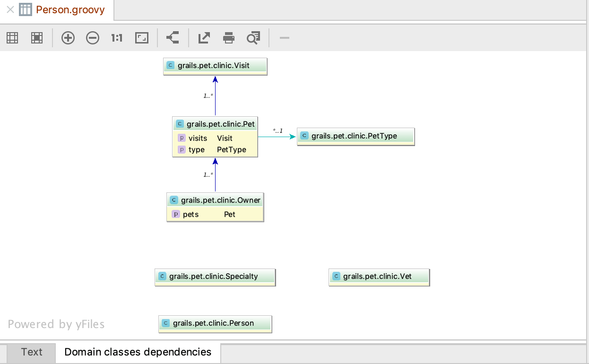The height and width of the screenshot is (364, 589).
Task: Open the magnifier preview icon
Action: click(253, 37)
